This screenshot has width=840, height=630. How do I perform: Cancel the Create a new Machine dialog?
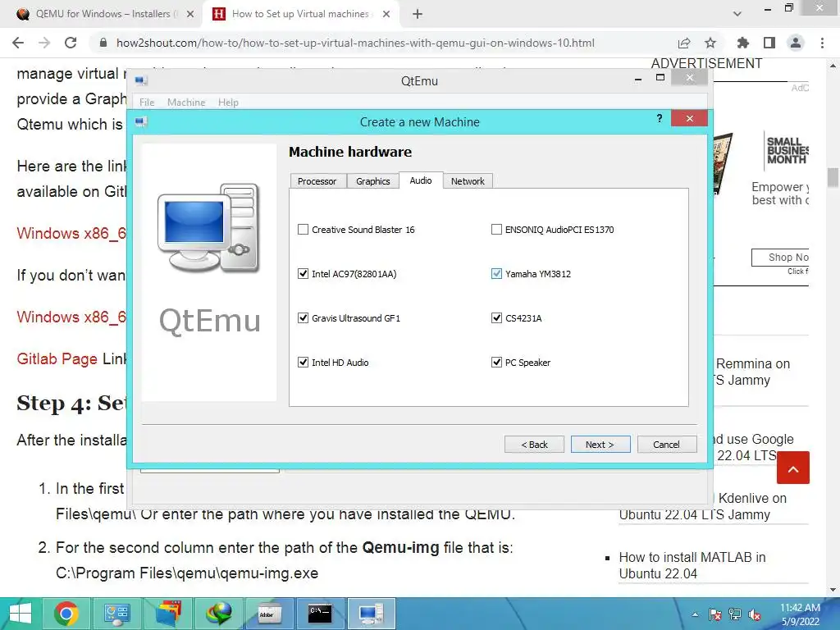coord(666,444)
